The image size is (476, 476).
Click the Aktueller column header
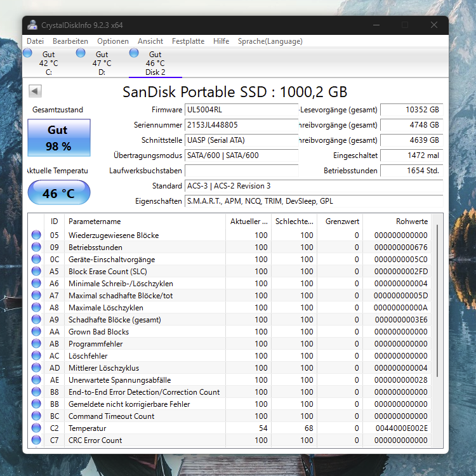coord(248,221)
